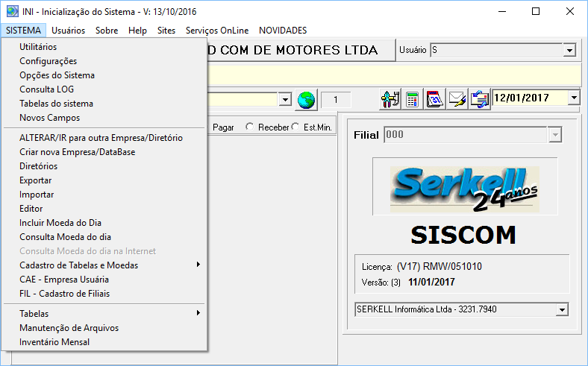Click the envelope with pen mail icon

pyautogui.click(x=457, y=99)
